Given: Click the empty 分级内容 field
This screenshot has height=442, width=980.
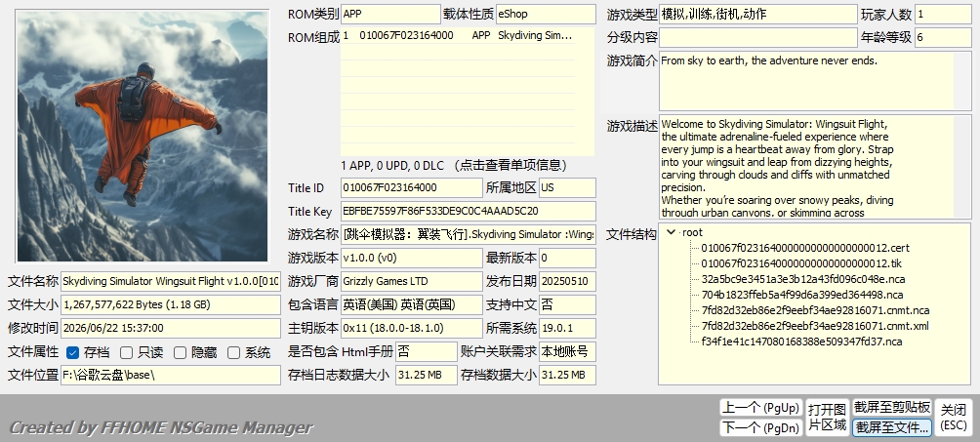Looking at the screenshot, I should 758,37.
